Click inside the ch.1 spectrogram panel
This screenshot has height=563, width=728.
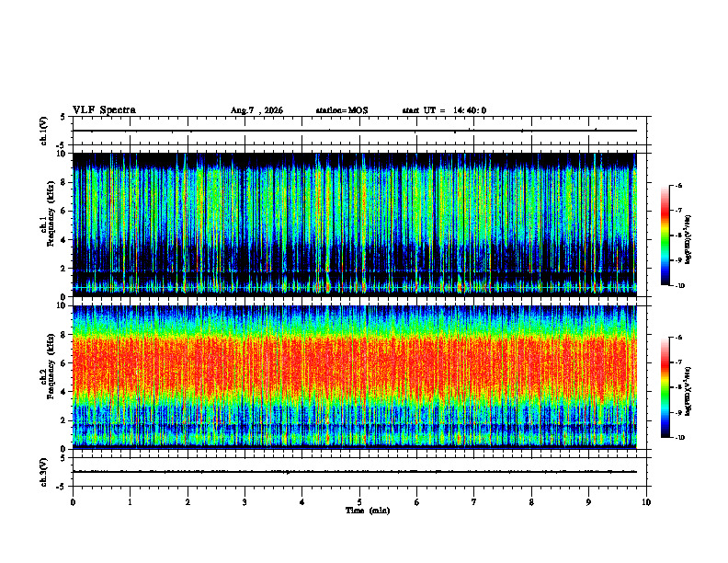[355, 224]
